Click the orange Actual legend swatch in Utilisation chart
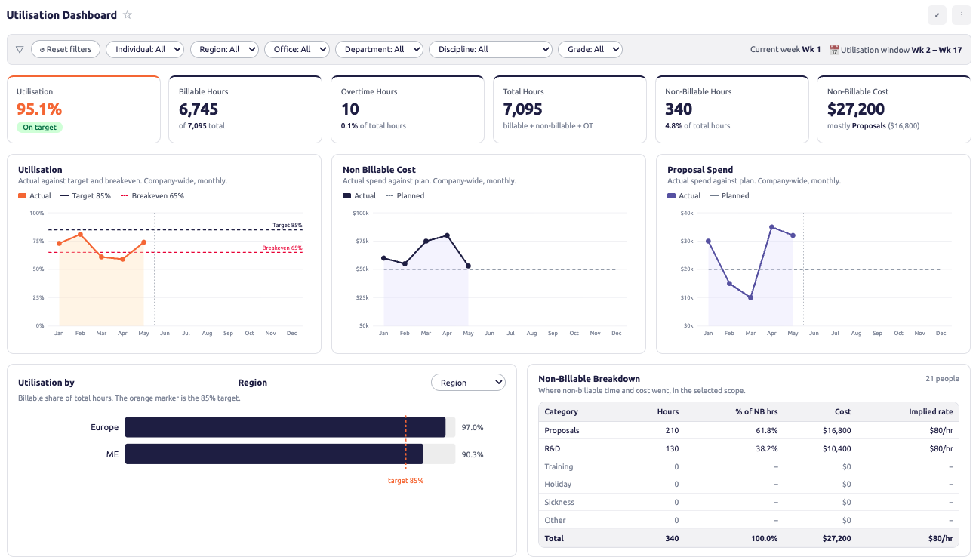976x560 pixels. pyautogui.click(x=23, y=196)
